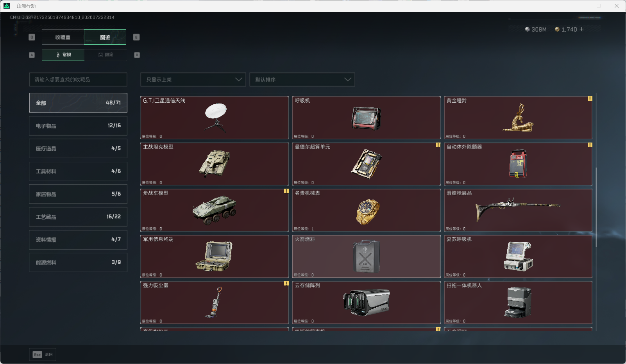626x364 pixels.
Task: Filter by 电子物品 category
Action: point(78,126)
